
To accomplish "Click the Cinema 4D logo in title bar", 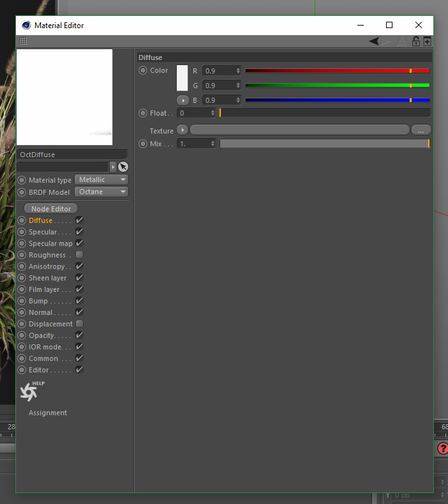I will coord(26,25).
